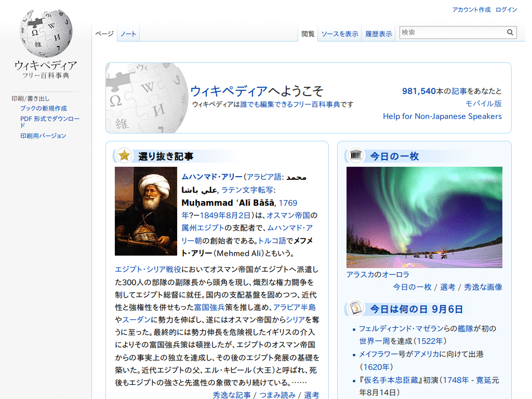Click Help for Non-Japanese Speakers
The width and height of the screenshot is (532, 399).
pyautogui.click(x=442, y=116)
